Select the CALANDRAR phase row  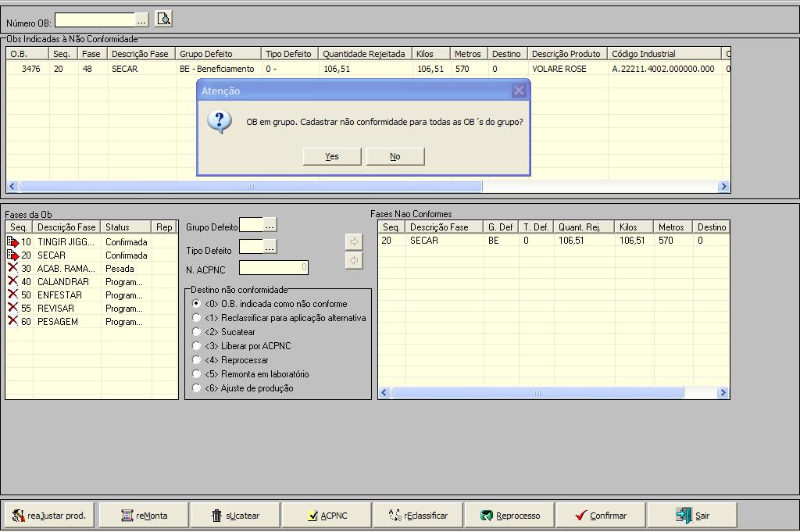pos(62,282)
